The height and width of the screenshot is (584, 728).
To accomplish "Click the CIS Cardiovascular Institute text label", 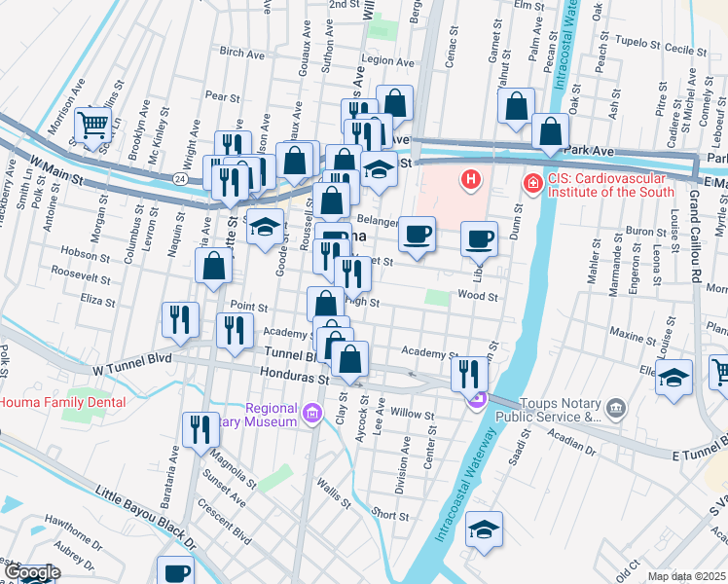I will tap(610, 185).
